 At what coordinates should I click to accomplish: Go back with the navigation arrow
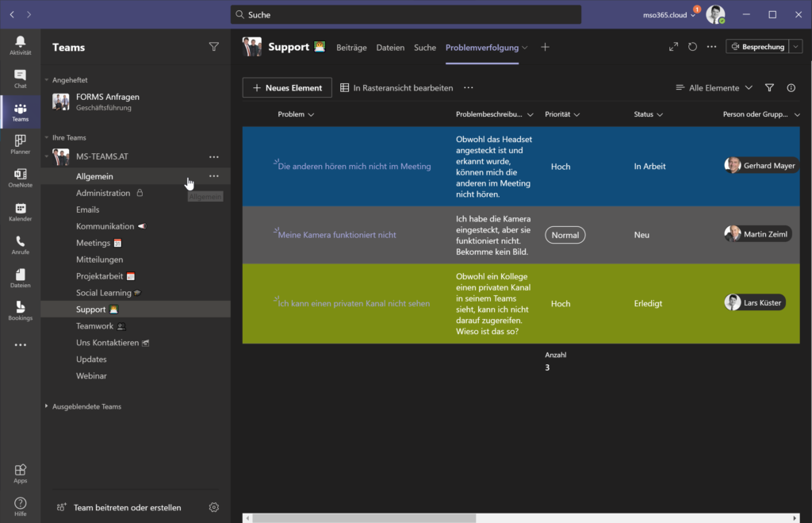click(12, 14)
